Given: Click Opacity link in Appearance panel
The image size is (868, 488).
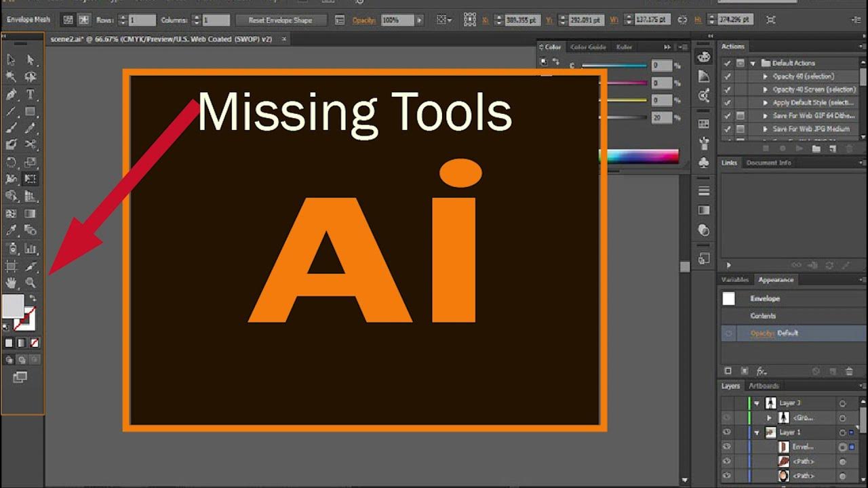Looking at the screenshot, I should tap(762, 333).
